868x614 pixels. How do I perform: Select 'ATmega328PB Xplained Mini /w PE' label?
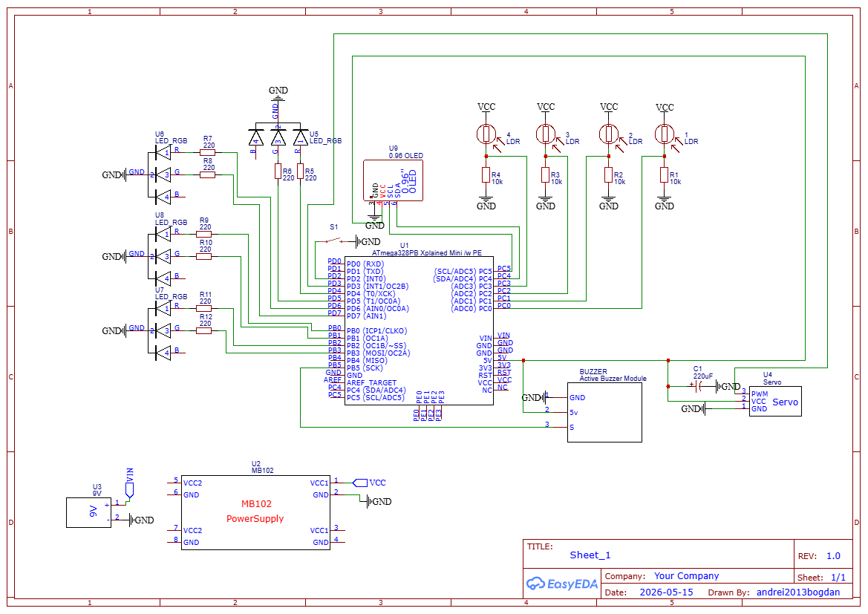[x=426, y=253]
